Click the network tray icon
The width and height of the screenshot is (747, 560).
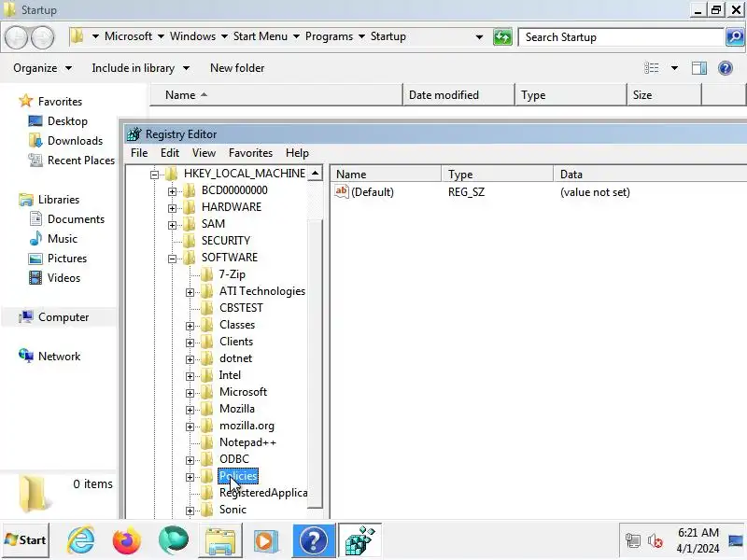pos(633,541)
